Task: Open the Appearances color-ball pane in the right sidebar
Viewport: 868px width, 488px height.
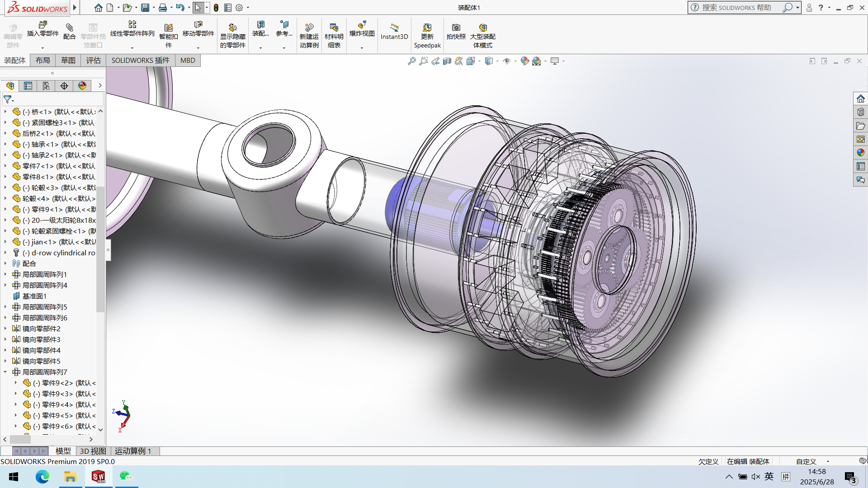Action: [860, 153]
